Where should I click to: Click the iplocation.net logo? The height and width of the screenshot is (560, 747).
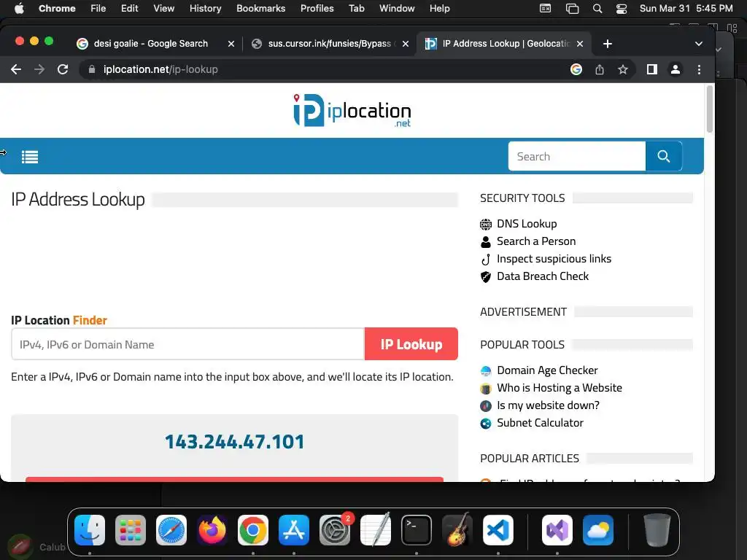(x=352, y=111)
